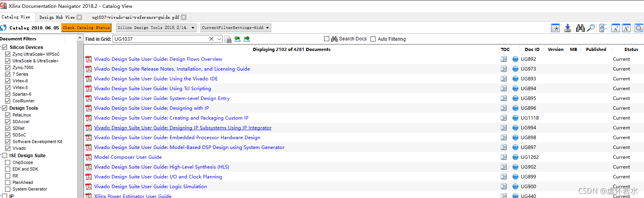
Task: Click web globe icon for UG902
Action: point(516,167)
